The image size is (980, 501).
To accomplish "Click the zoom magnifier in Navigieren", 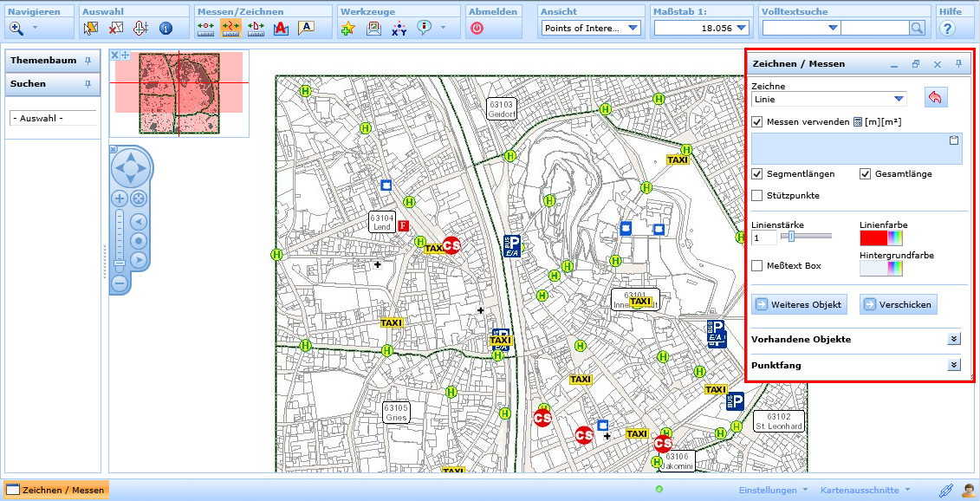I will tap(16, 28).
